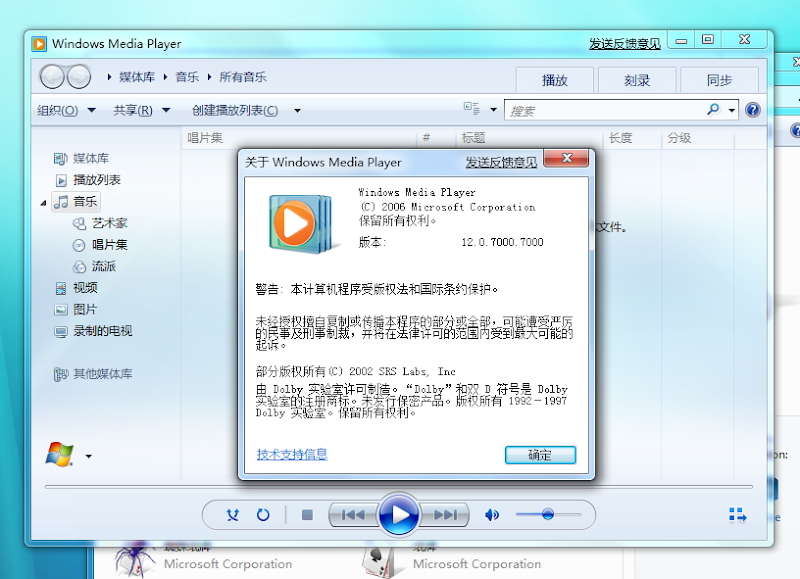Click 发送反馈意见 link in main title bar
The image size is (800, 579).
(624, 44)
